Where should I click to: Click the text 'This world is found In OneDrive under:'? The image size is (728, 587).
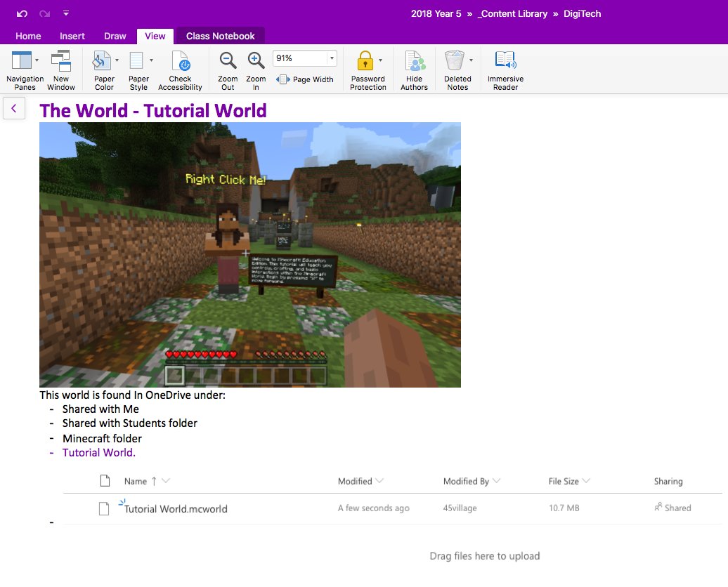tap(132, 395)
